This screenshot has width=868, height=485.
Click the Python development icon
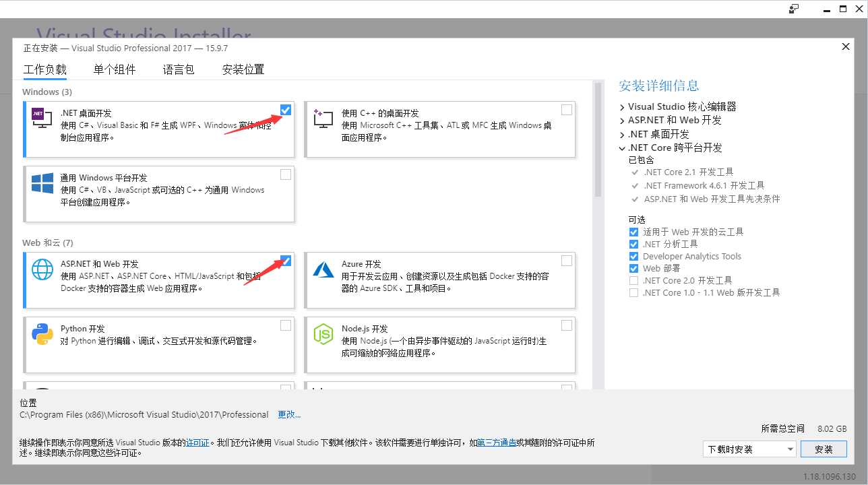[42, 334]
